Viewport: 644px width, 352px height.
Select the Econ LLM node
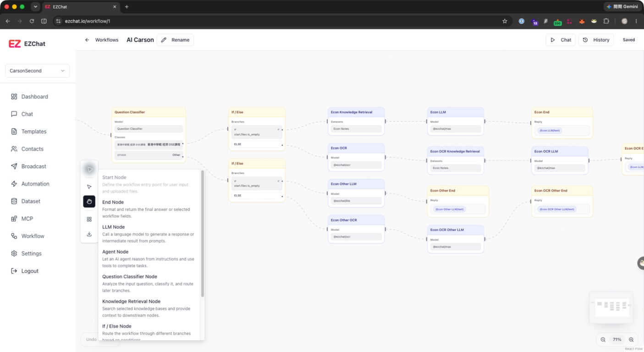(x=456, y=121)
